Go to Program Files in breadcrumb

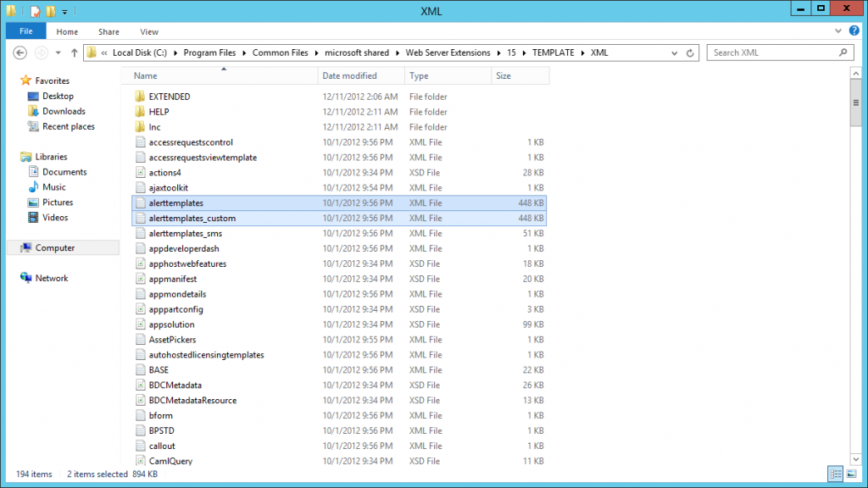click(x=209, y=53)
